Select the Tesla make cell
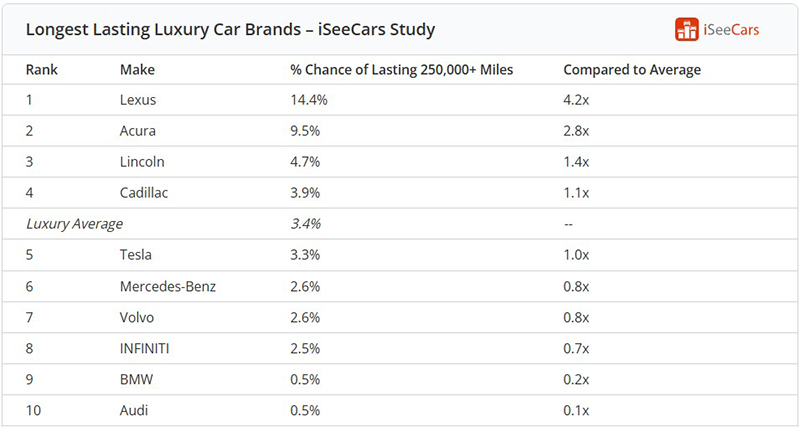The height and width of the screenshot is (427, 800). (x=136, y=255)
